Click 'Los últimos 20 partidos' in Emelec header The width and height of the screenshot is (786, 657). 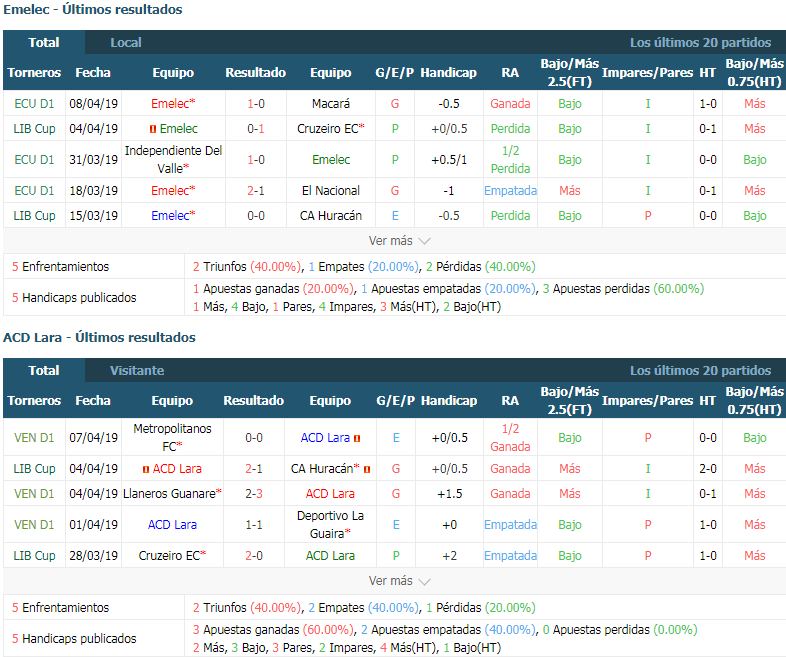tap(700, 43)
